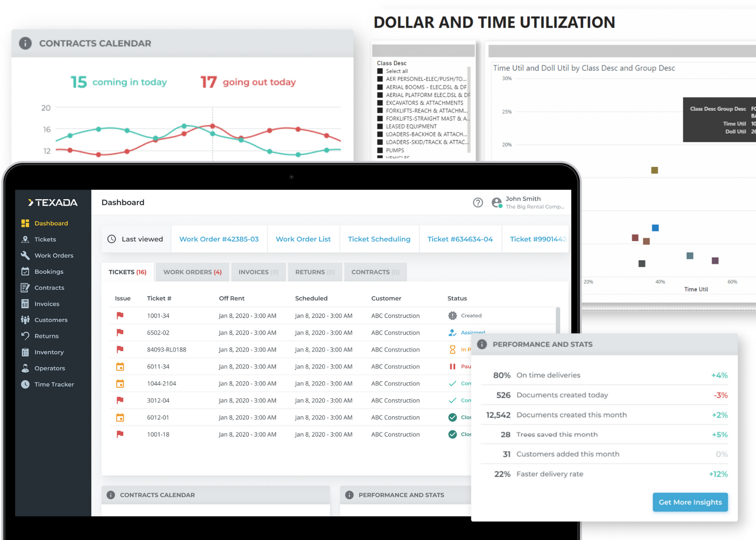Click the help question mark icon
Image resolution: width=756 pixels, height=540 pixels.
[x=479, y=203]
